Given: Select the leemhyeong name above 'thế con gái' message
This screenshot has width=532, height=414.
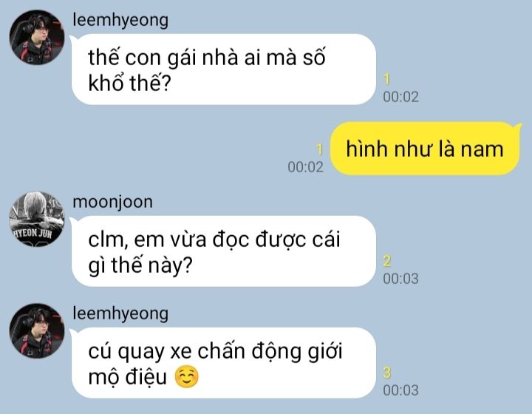Looking at the screenshot, I should click(x=120, y=21).
